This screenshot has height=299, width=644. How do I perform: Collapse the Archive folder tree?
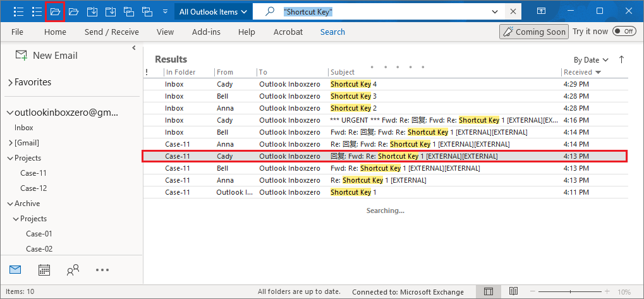[10, 204]
